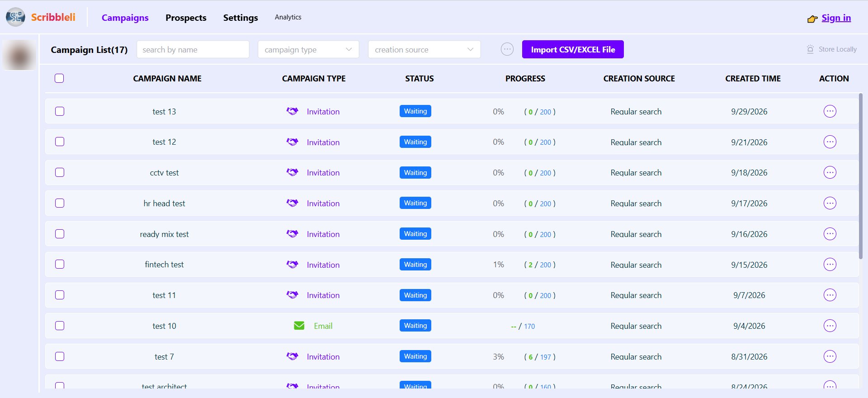Check the fintech test row checkbox

[60, 264]
